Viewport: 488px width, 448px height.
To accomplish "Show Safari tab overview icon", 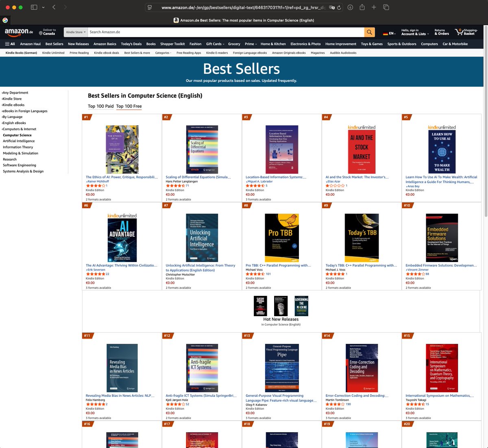I will pyautogui.click(x=386, y=7).
